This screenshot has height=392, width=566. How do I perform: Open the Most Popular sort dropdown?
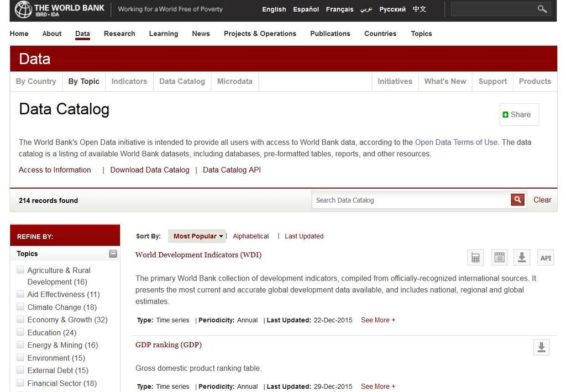(197, 236)
